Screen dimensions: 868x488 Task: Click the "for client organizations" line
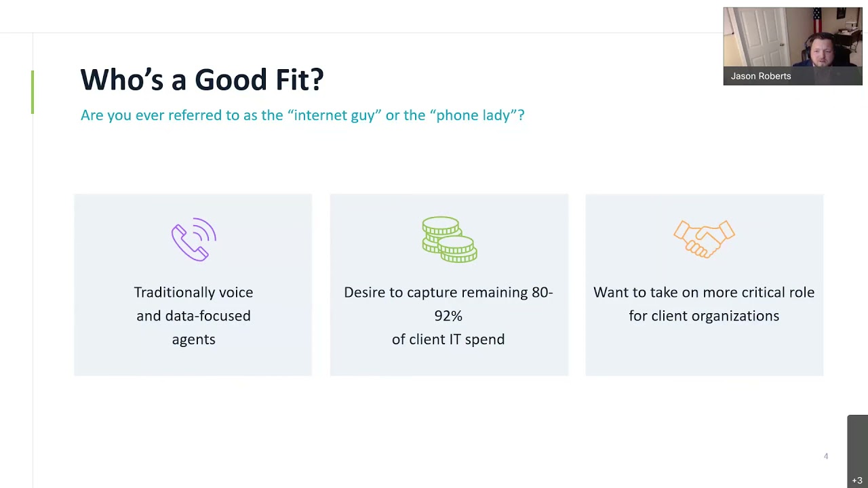[x=704, y=316]
